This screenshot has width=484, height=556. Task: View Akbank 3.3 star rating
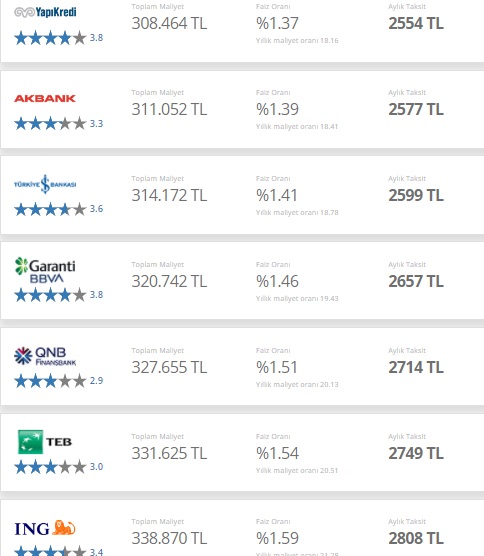59,124
